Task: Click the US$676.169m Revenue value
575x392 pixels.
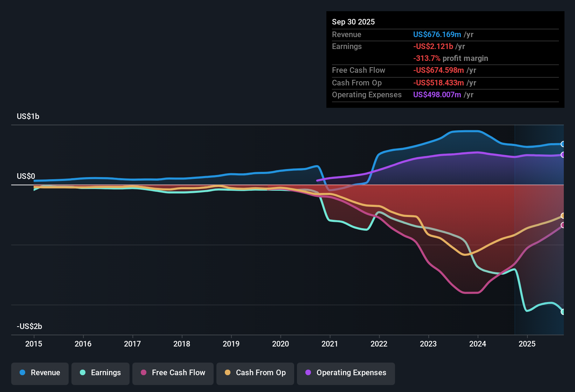Action: click(437, 34)
